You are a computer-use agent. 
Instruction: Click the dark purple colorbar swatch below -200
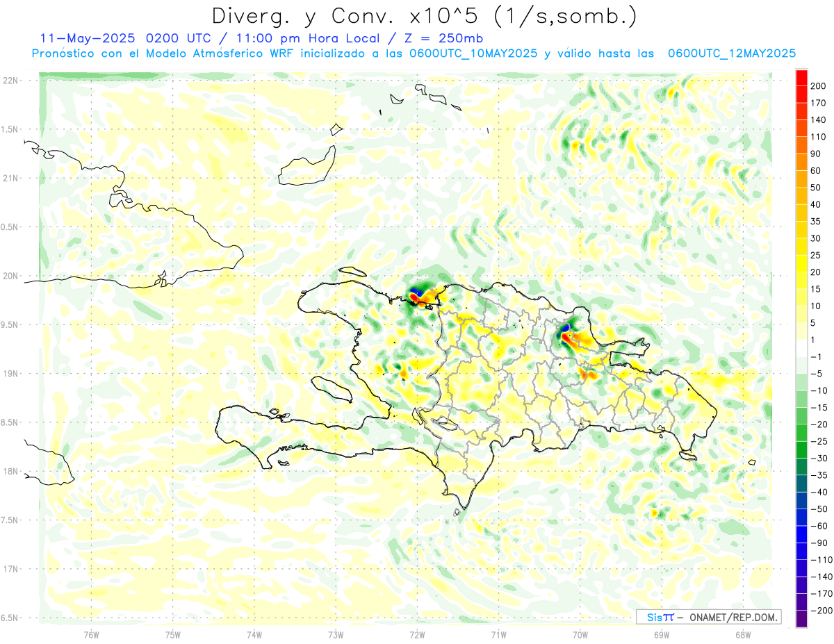pyautogui.click(x=801, y=619)
